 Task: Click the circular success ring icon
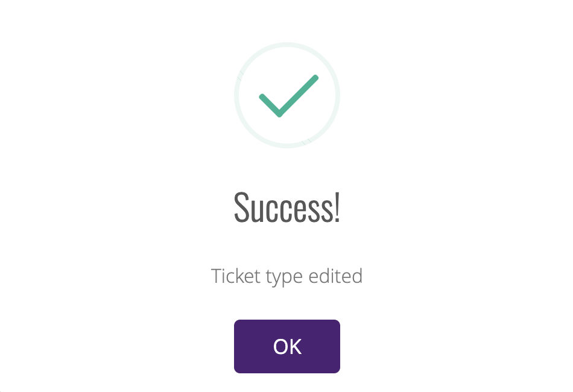tap(287, 95)
